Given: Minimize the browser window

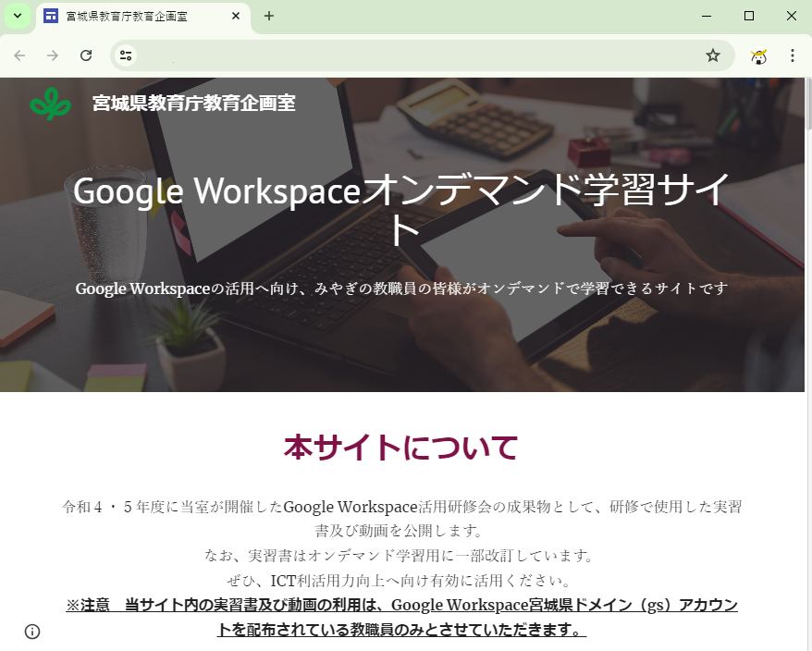Looking at the screenshot, I should click(x=707, y=16).
